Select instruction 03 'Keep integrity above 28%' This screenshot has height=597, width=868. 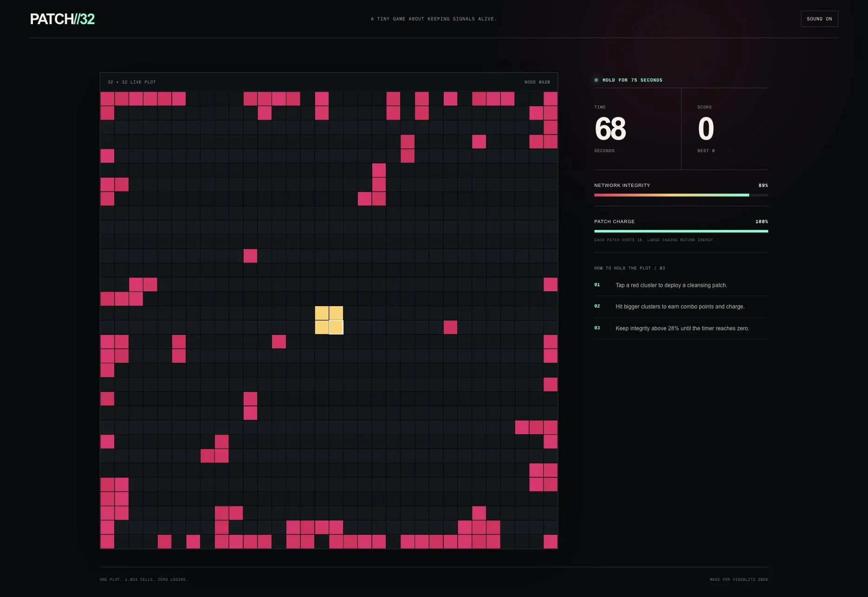coord(681,328)
